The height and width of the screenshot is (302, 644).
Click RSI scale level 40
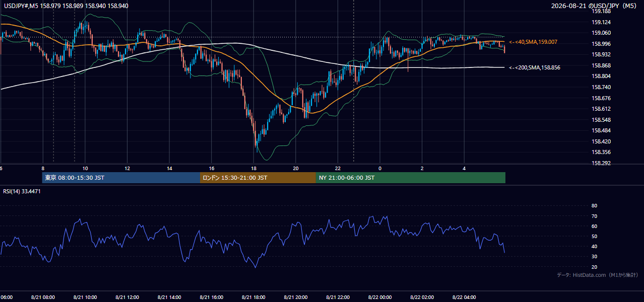point(594,246)
